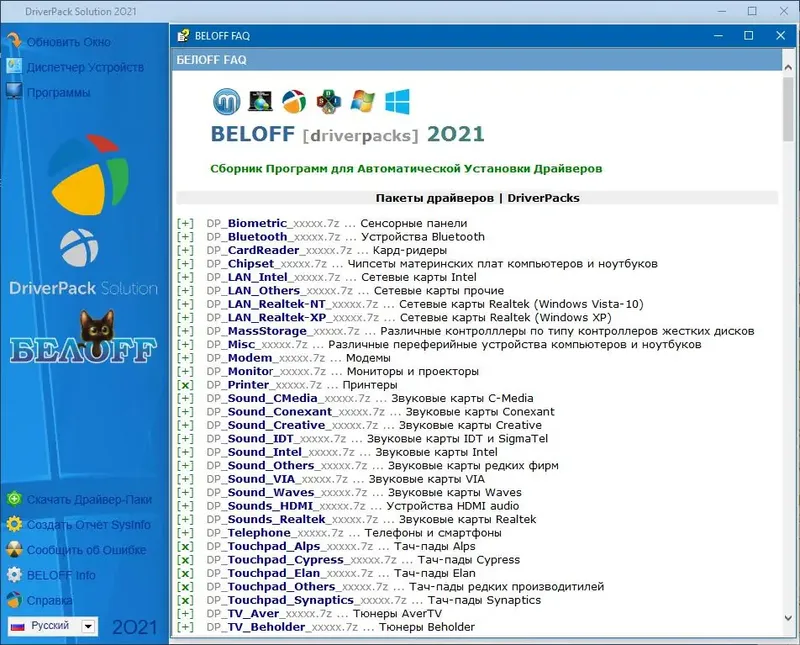Open the Справка help link
The image size is (800, 645).
coord(49,601)
